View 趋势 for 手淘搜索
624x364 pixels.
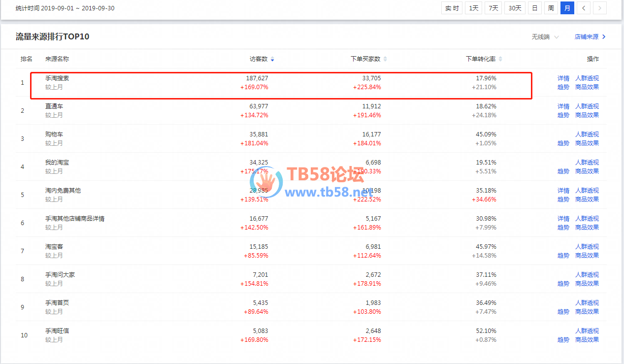click(563, 87)
